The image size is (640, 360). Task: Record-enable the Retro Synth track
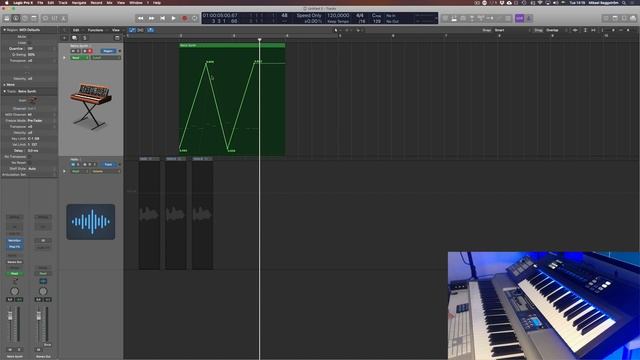pyautogui.click(x=90, y=51)
